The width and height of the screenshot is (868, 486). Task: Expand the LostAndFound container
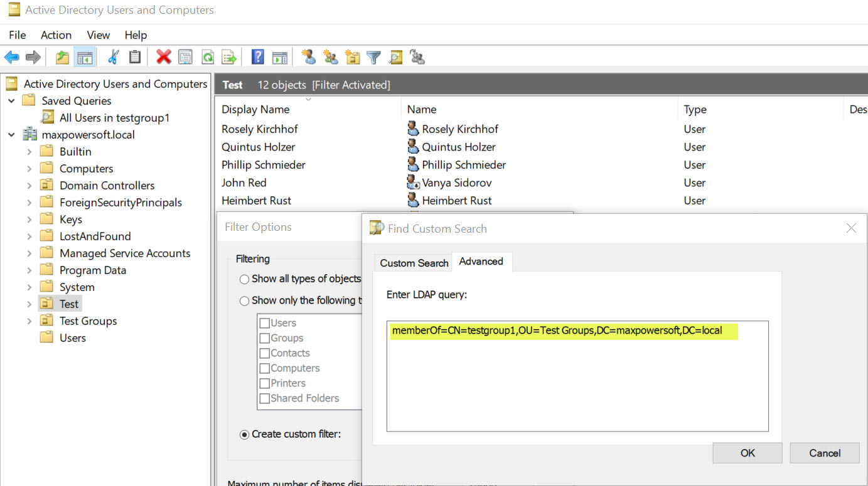pos(29,236)
